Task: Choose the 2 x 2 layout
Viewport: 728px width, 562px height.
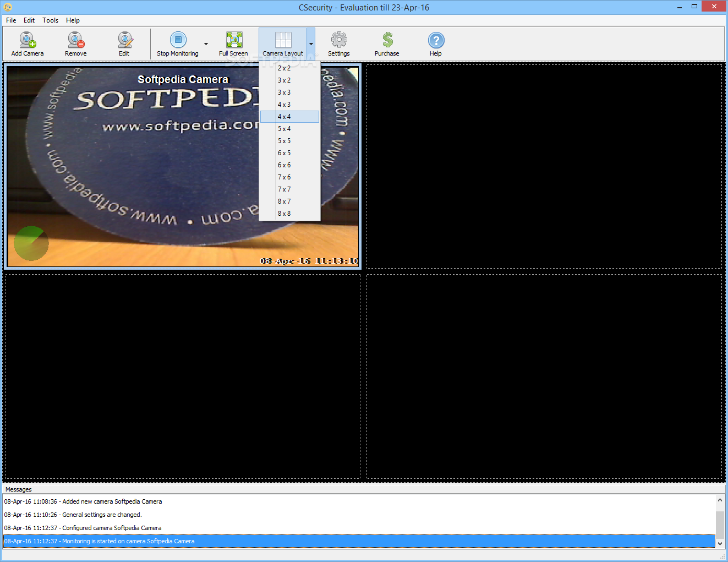Action: pos(289,68)
